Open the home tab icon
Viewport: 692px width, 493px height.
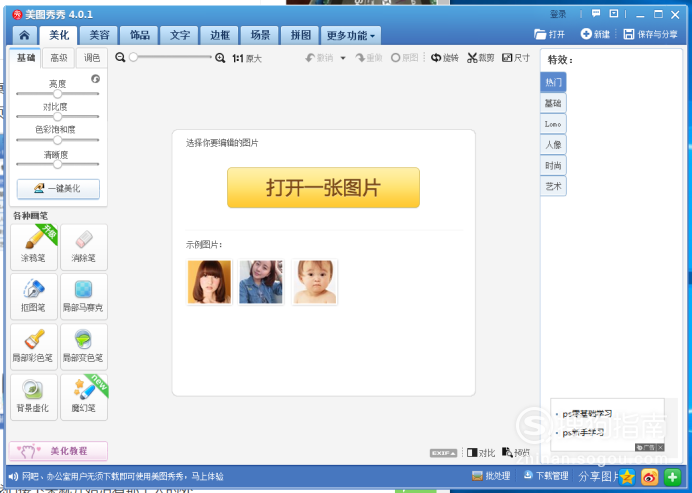pos(25,35)
